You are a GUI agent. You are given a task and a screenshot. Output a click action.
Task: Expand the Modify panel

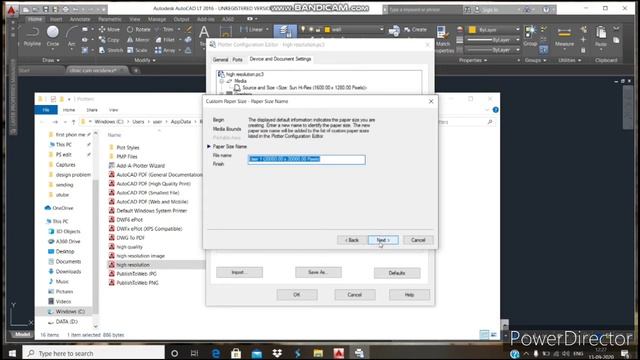click(145, 60)
